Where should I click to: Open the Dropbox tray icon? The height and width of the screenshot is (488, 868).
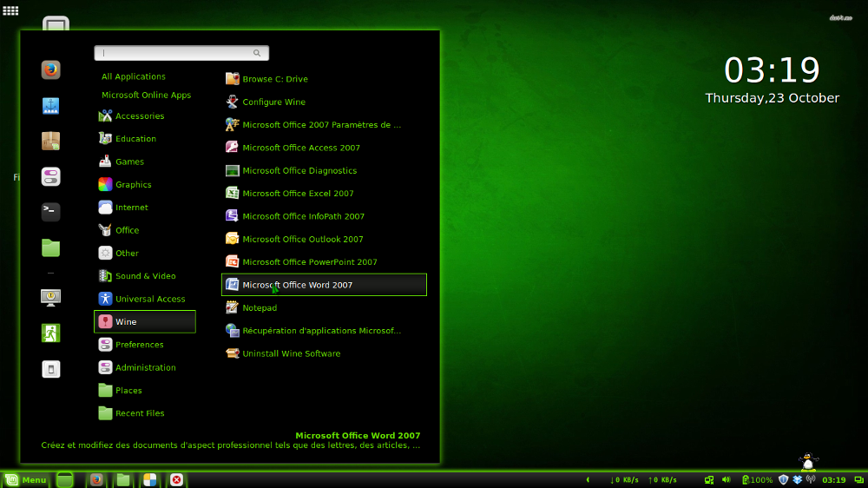pos(798,479)
